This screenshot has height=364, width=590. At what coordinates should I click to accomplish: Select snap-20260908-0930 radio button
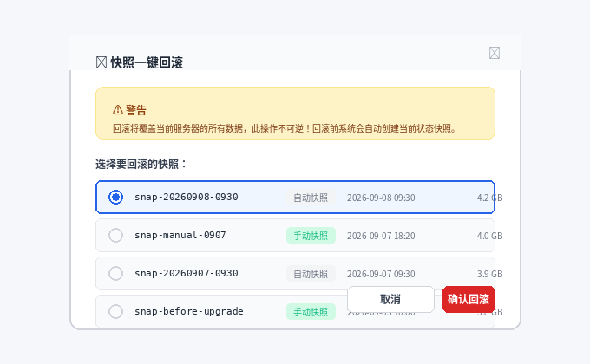[x=116, y=197]
